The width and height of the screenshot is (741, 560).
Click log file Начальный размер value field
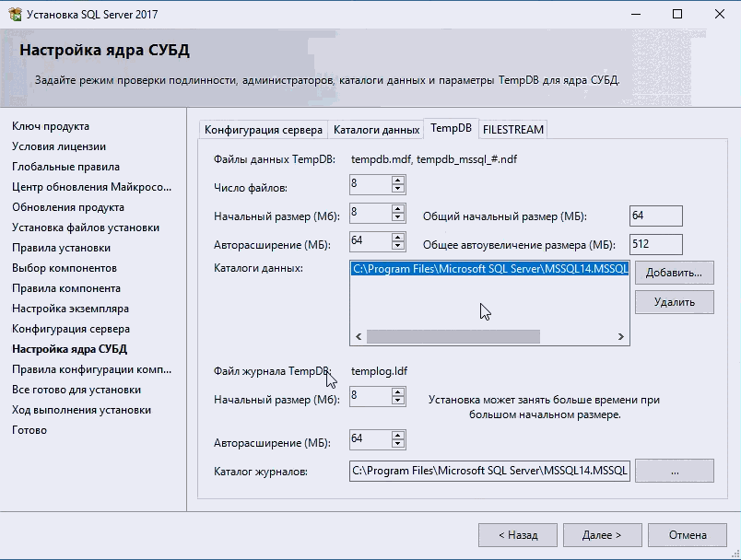371,396
